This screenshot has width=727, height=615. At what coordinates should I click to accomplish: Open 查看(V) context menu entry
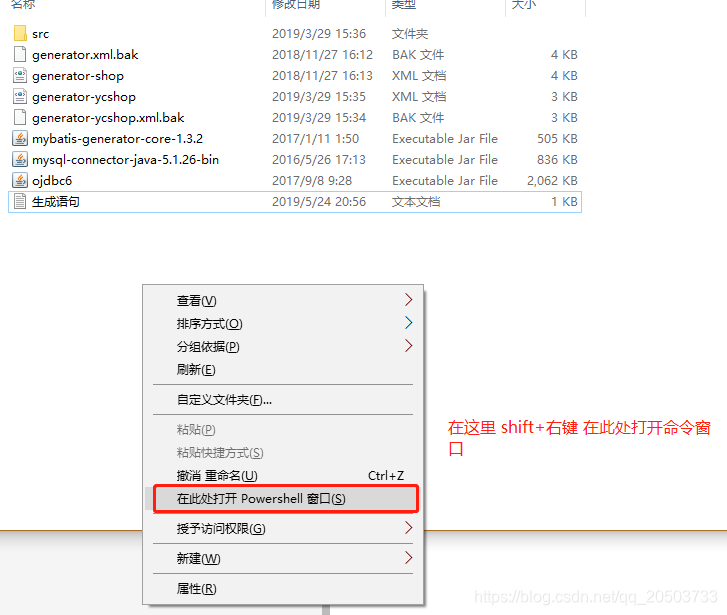283,301
